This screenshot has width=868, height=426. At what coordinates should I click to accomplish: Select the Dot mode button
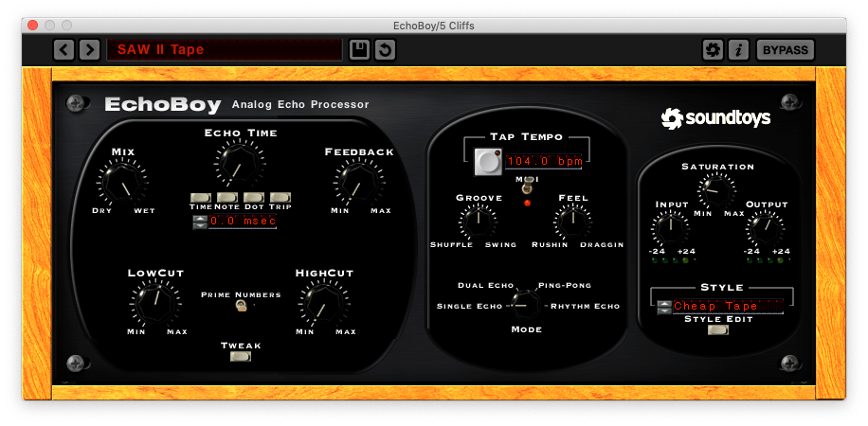[254, 198]
